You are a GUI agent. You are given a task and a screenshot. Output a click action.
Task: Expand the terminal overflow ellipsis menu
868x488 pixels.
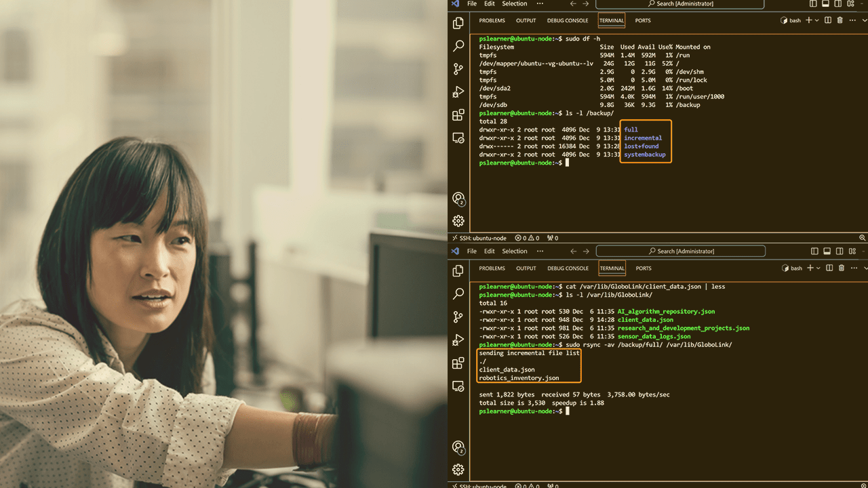(852, 20)
